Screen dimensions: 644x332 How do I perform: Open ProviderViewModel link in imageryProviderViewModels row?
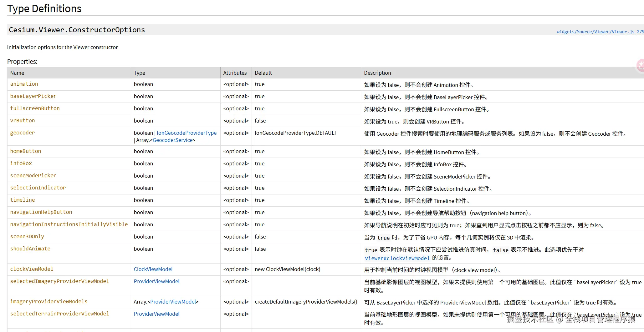tap(173, 302)
